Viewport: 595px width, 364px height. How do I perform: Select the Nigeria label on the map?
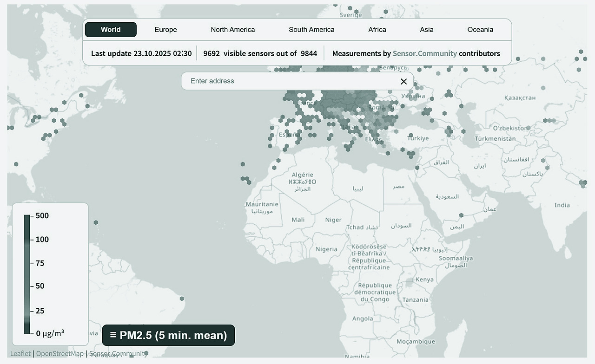coord(326,249)
